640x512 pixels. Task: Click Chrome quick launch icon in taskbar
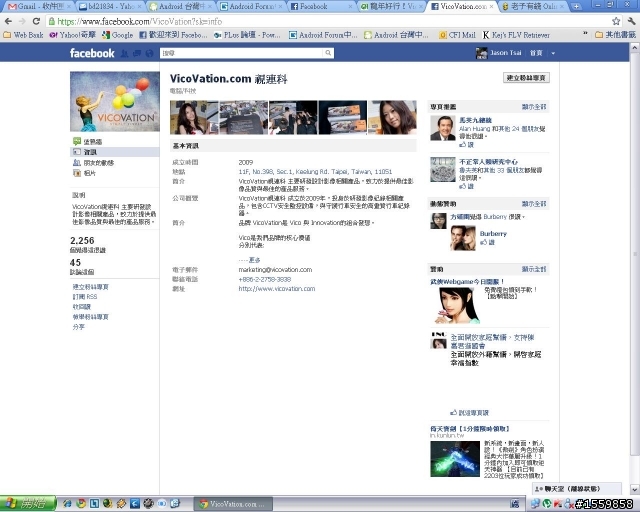pyautogui.click(x=81, y=504)
